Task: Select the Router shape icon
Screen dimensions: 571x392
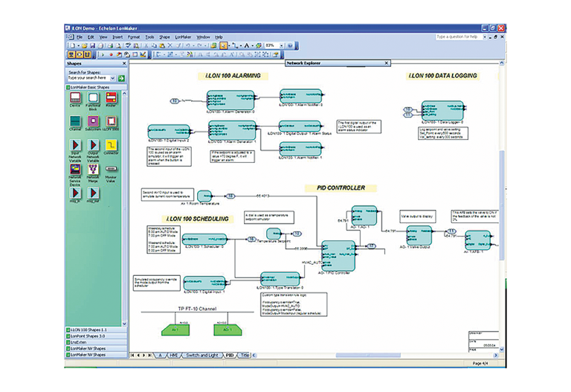Action: coord(111,97)
